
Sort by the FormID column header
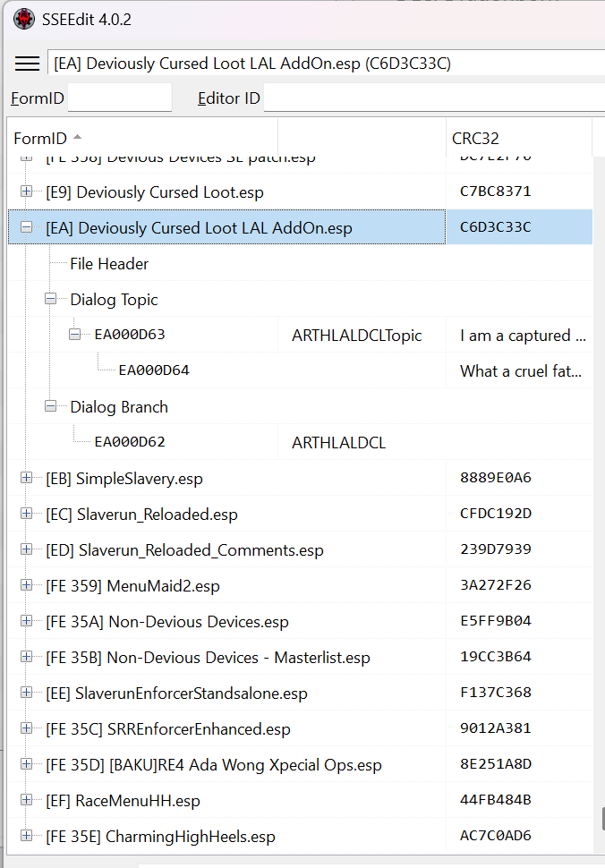tap(143, 138)
